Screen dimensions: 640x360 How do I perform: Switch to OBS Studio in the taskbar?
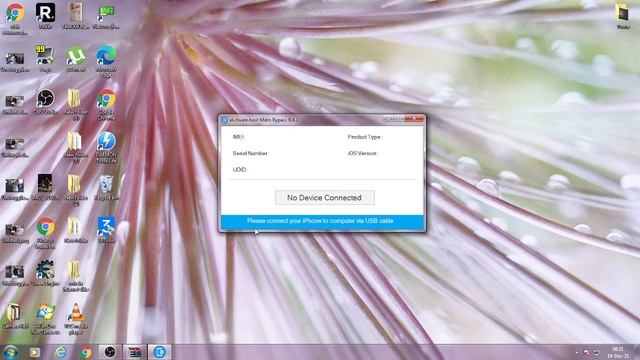click(110, 352)
